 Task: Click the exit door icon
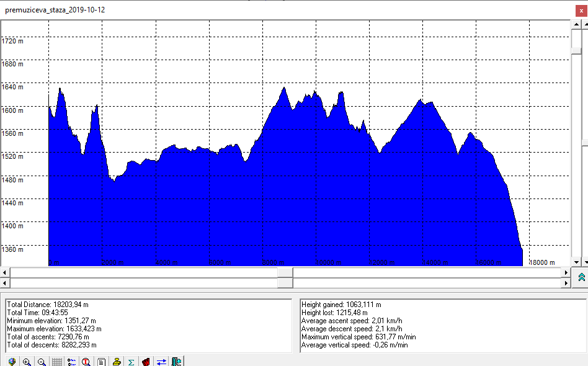click(176, 361)
